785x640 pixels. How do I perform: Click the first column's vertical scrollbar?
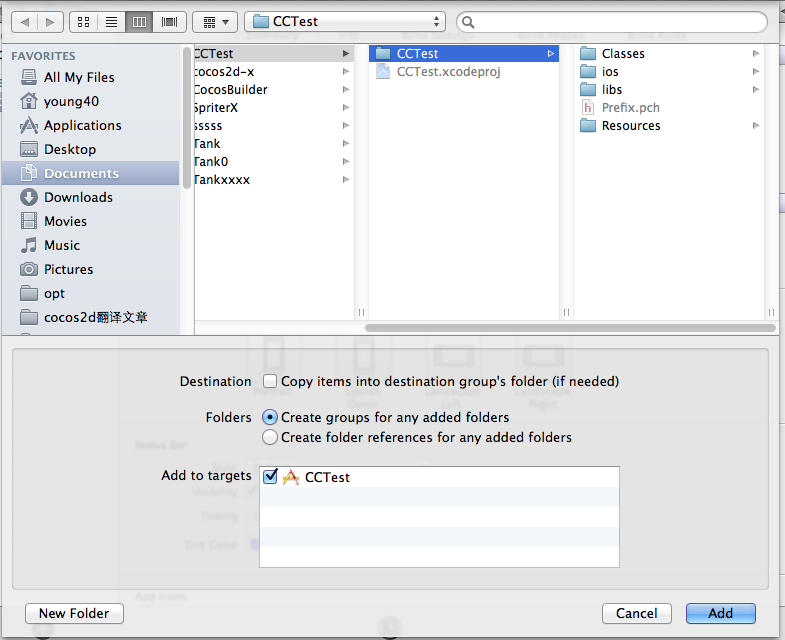pyautogui.click(x=187, y=118)
